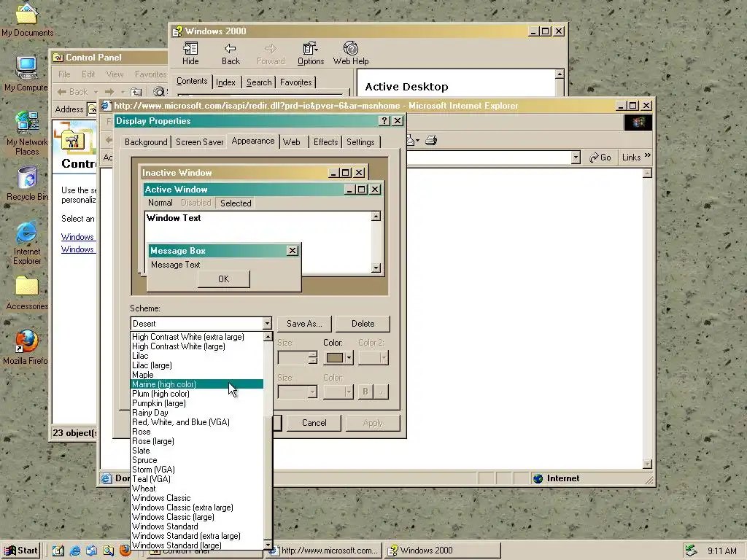Switch to the Screen Saver tab
The height and width of the screenshot is (560, 747).
click(200, 142)
